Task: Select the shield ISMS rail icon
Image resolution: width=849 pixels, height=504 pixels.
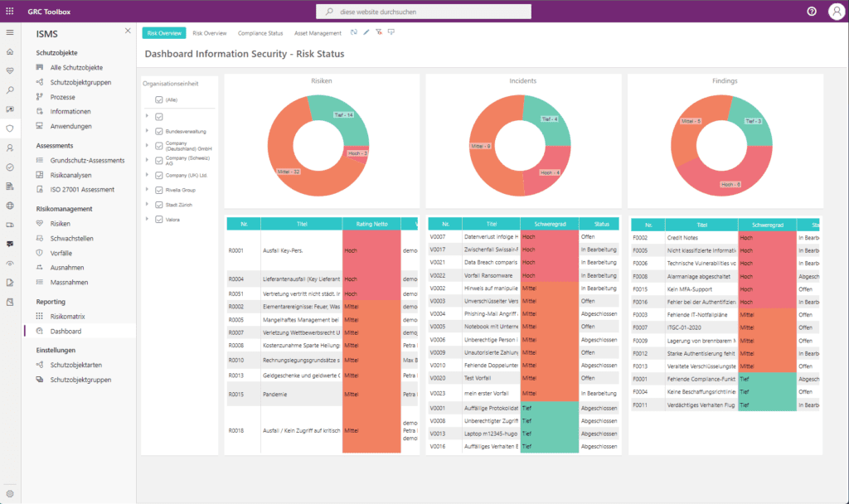Action: (x=10, y=128)
